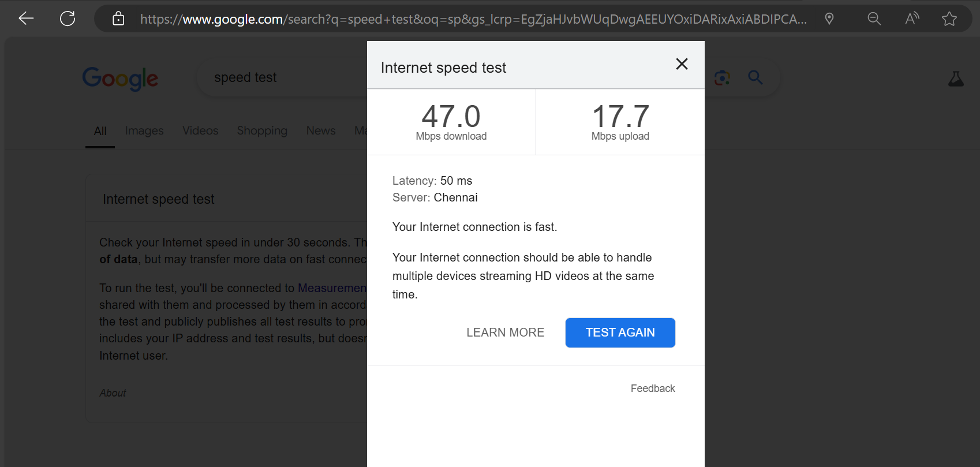Click the About link in speed card
This screenshot has width=980, height=467.
[113, 393]
